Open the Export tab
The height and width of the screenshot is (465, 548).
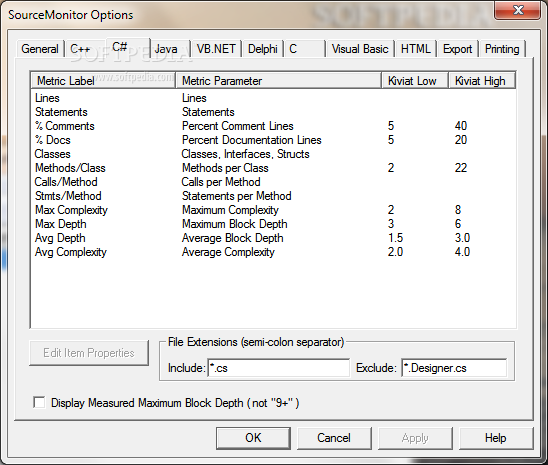(457, 49)
